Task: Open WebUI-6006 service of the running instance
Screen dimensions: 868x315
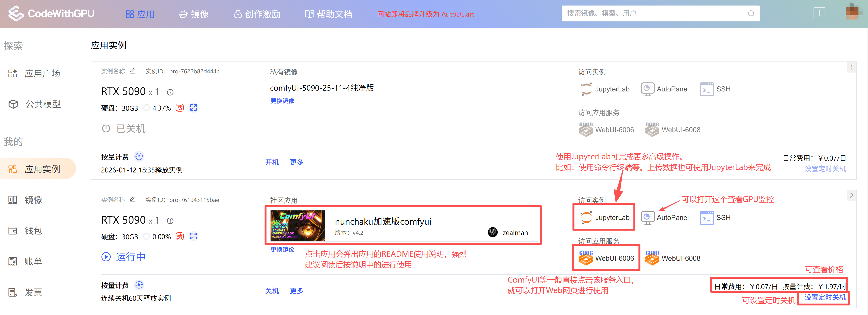Action: [x=606, y=258]
